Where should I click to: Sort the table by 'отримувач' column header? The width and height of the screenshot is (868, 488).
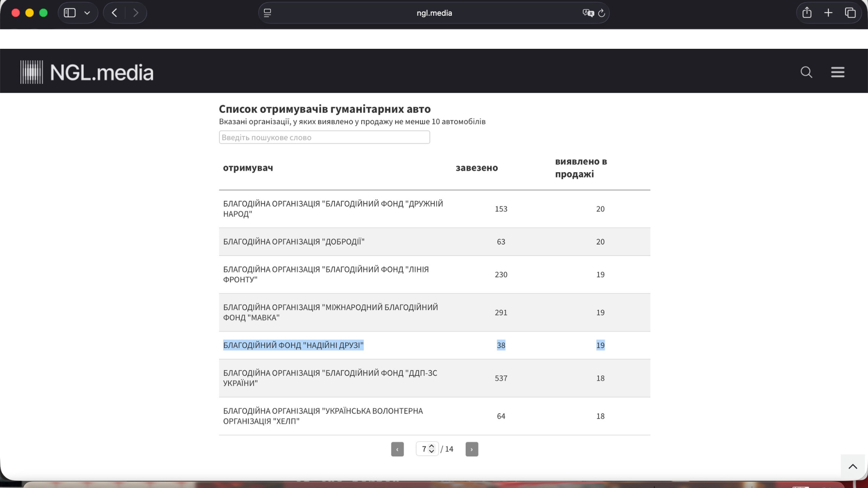(248, 168)
